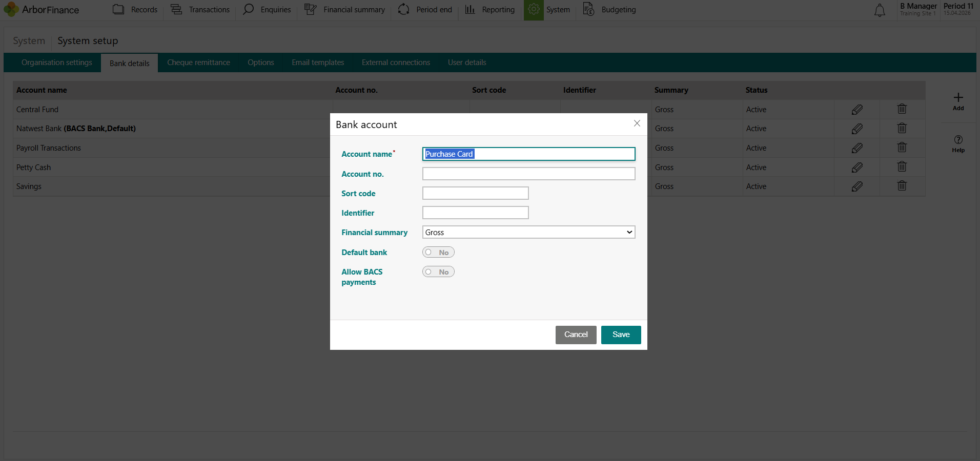This screenshot has height=461, width=980.
Task: Open the Cheque remittance tab
Action: point(198,62)
